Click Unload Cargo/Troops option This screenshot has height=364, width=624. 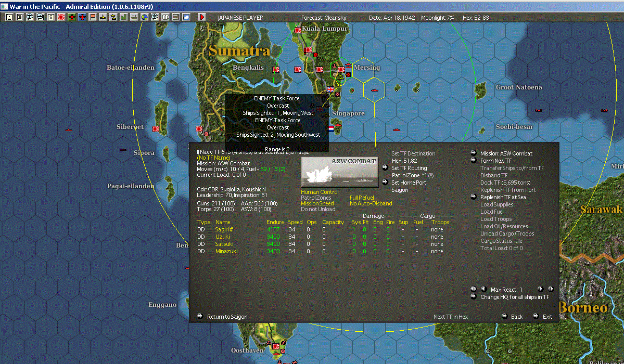(507, 233)
